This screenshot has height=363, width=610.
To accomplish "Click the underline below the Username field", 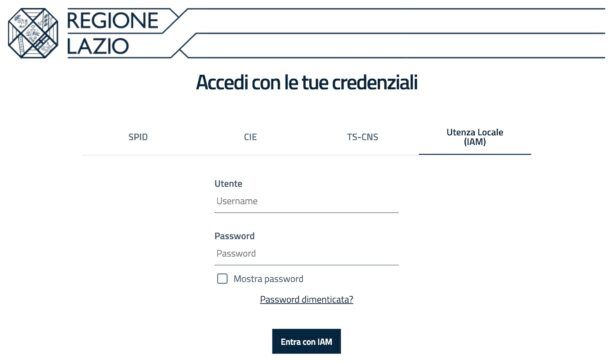I will pos(307,212).
